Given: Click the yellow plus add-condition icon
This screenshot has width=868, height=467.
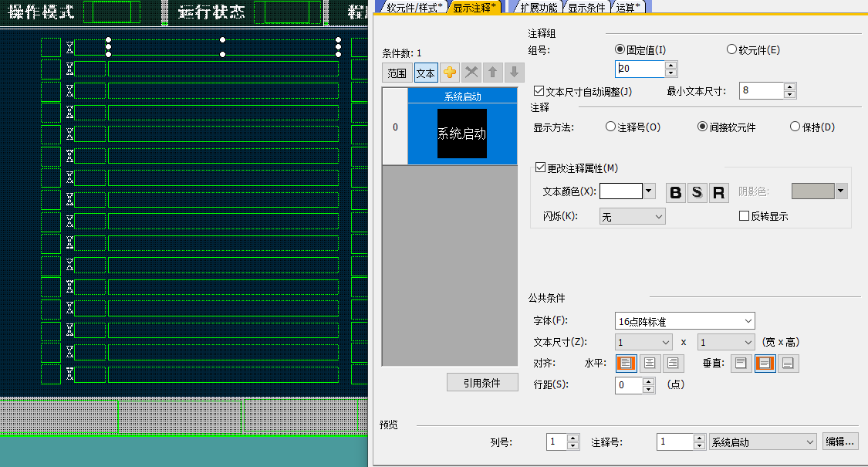Looking at the screenshot, I should tap(450, 73).
